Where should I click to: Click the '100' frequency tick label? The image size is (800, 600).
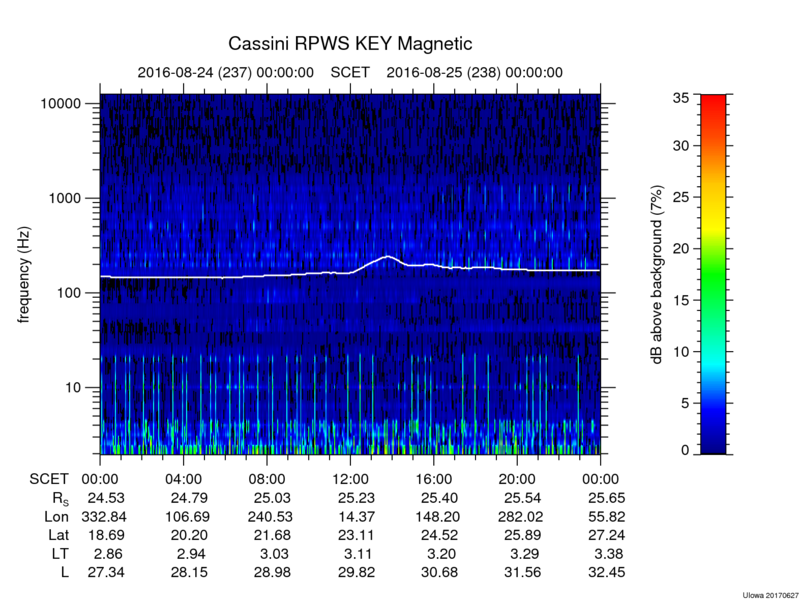point(69,293)
